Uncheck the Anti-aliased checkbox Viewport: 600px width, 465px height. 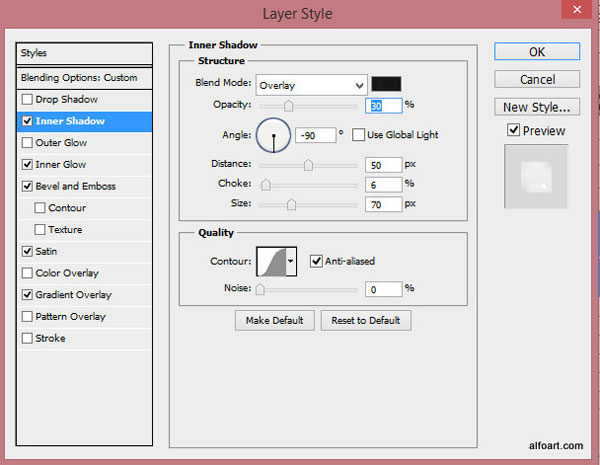[316, 261]
